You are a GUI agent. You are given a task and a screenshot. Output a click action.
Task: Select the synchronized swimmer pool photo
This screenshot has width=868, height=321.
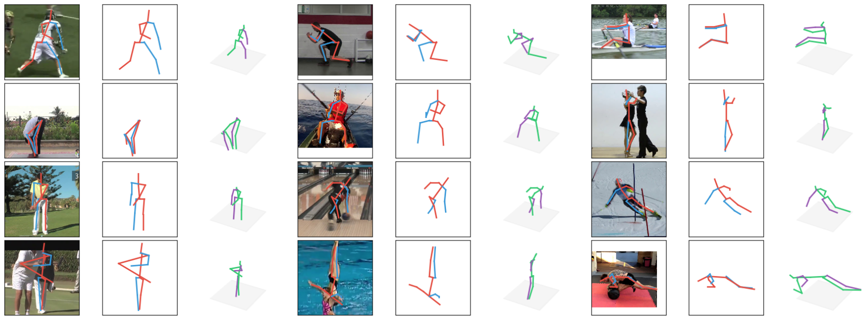(x=335, y=277)
